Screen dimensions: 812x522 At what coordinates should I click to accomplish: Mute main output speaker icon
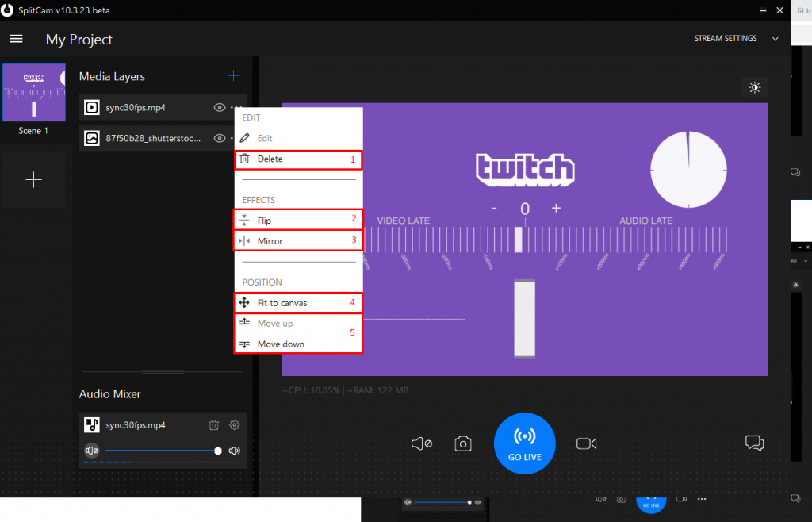pos(422,443)
